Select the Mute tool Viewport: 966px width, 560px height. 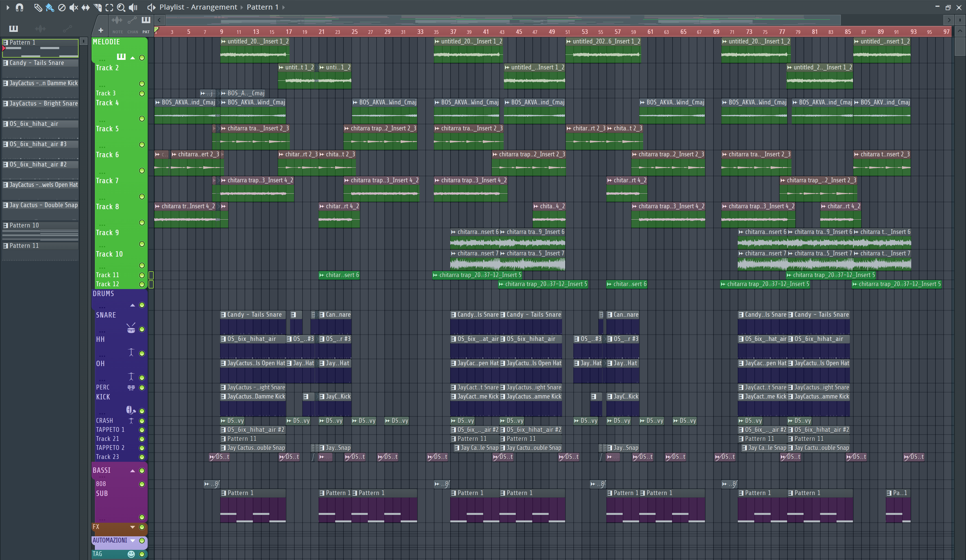pyautogui.click(x=74, y=7)
